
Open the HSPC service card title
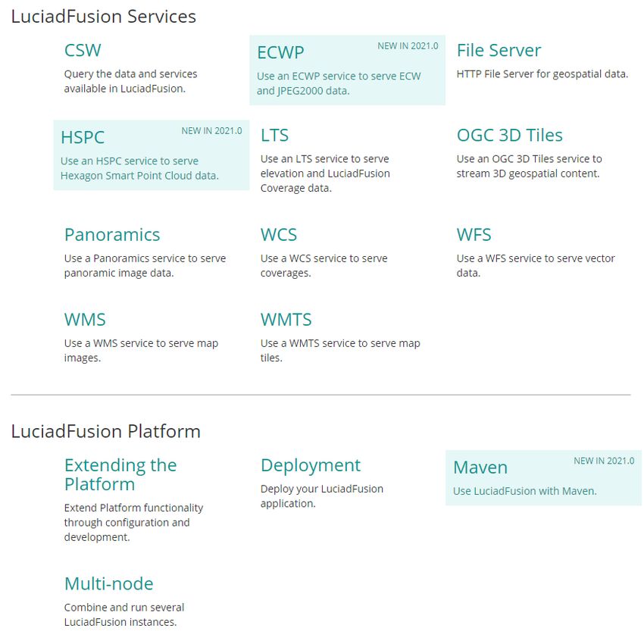pyautogui.click(x=83, y=137)
